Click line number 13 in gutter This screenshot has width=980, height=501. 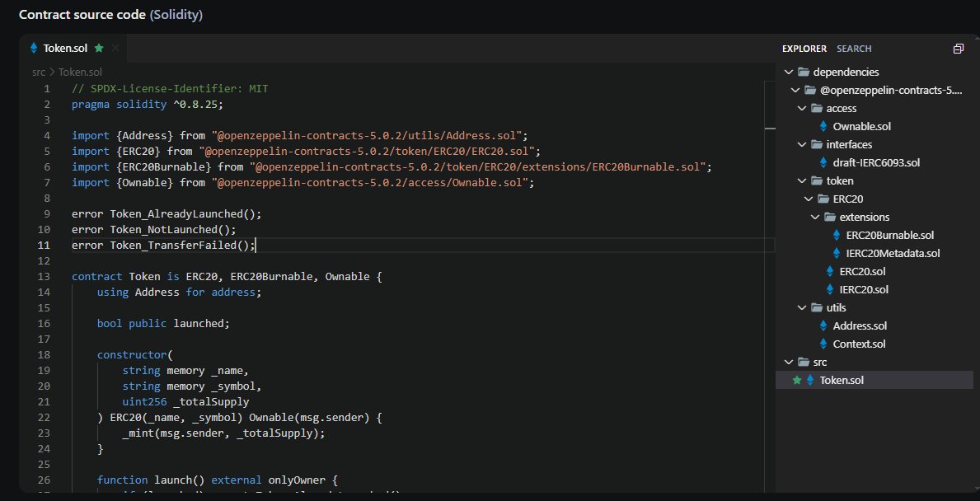pyautogui.click(x=44, y=277)
